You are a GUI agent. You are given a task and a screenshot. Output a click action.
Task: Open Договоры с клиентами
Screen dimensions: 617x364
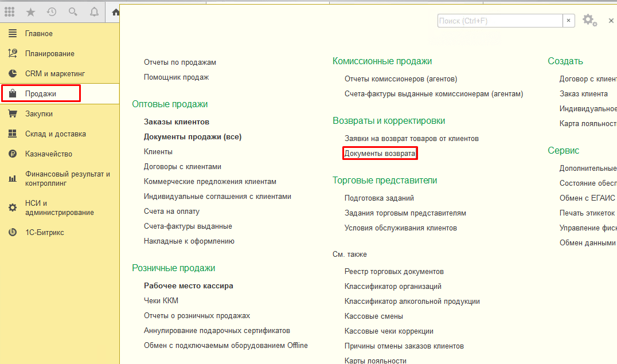(x=182, y=166)
